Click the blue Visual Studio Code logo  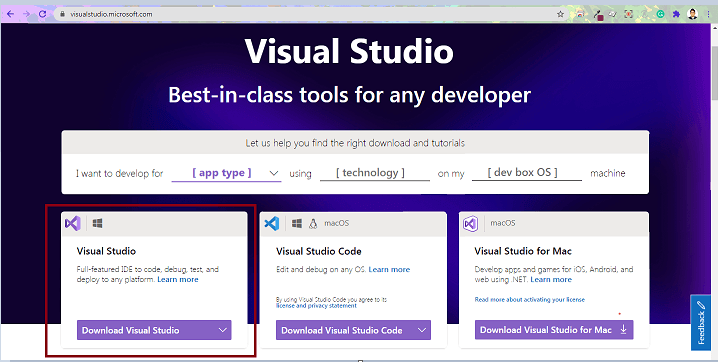click(272, 223)
